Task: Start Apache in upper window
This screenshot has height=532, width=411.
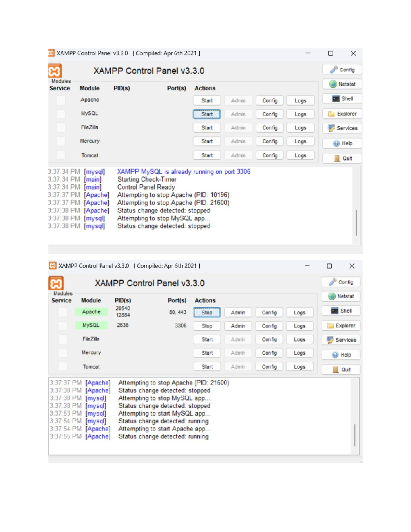Action: pos(207,100)
